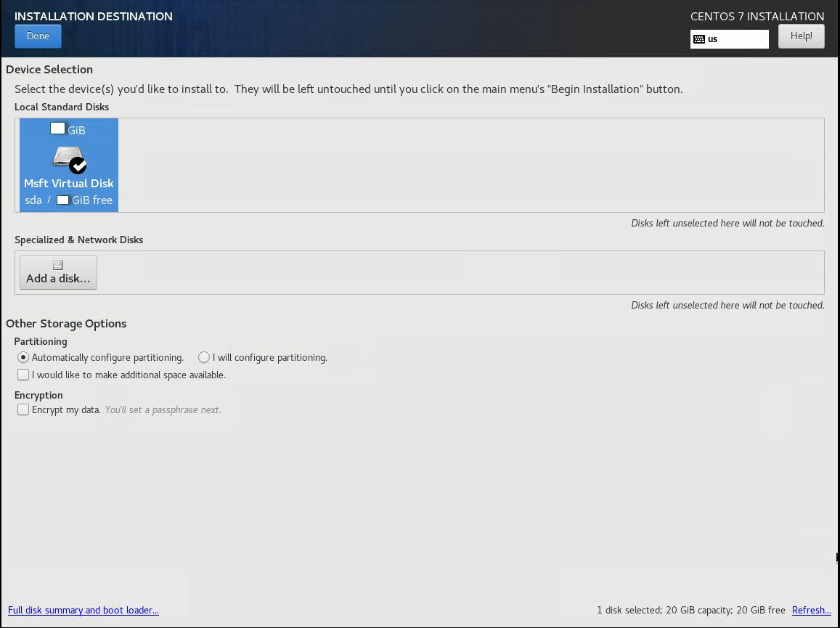Click the "sda" device label on disk tile
This screenshot has width=840, height=628.
click(33, 200)
